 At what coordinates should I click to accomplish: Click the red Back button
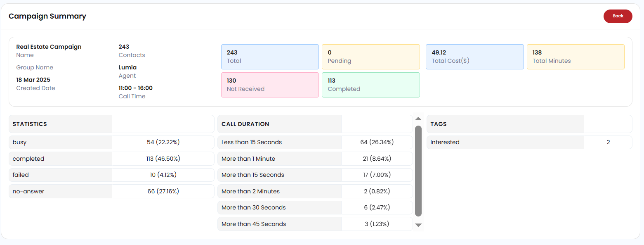coord(618,16)
